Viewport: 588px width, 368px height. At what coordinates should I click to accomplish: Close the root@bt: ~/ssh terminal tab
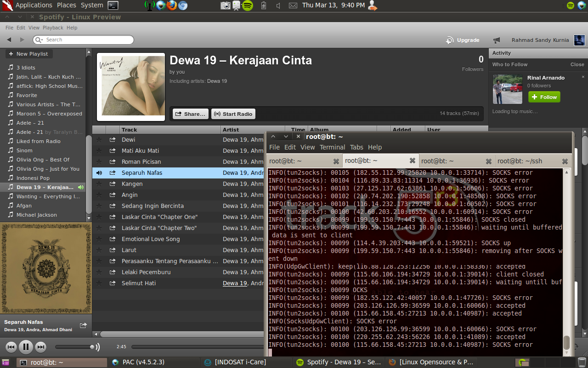[x=565, y=161]
